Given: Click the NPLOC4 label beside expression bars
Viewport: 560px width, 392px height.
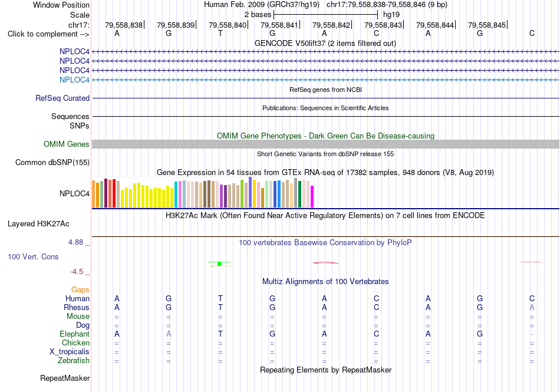Looking at the screenshot, I should coord(74,193).
